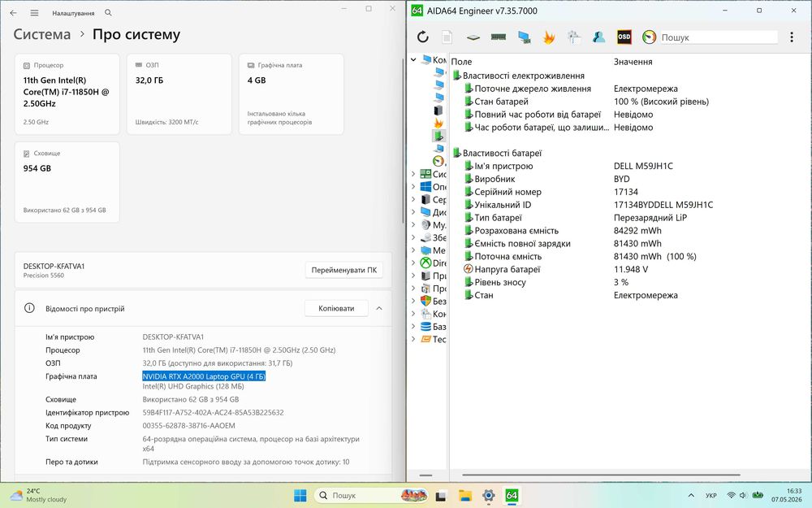Collapse the Комп'ютер tree node

(x=413, y=59)
